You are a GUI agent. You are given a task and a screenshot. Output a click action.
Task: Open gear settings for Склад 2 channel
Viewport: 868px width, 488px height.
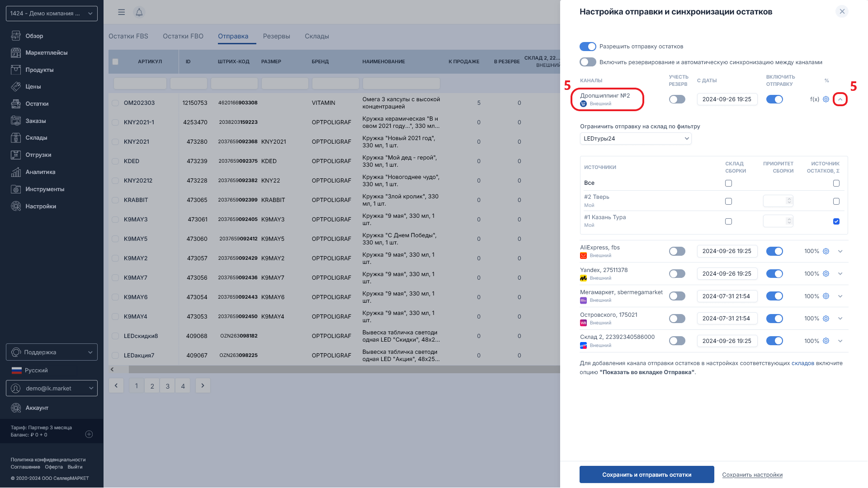point(826,341)
